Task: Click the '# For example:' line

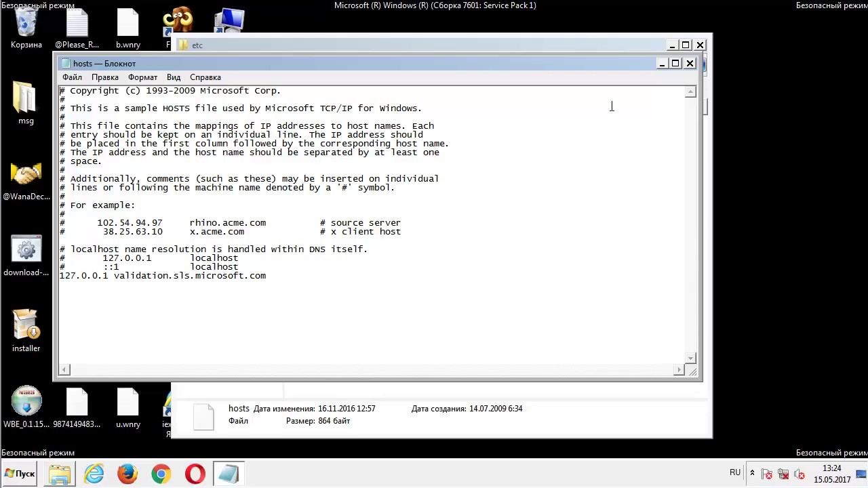Action: tap(98, 205)
